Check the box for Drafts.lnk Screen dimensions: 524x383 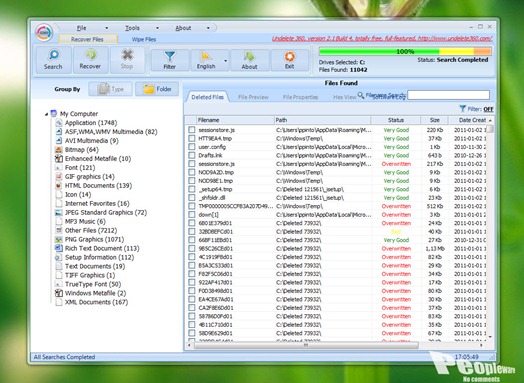click(191, 155)
